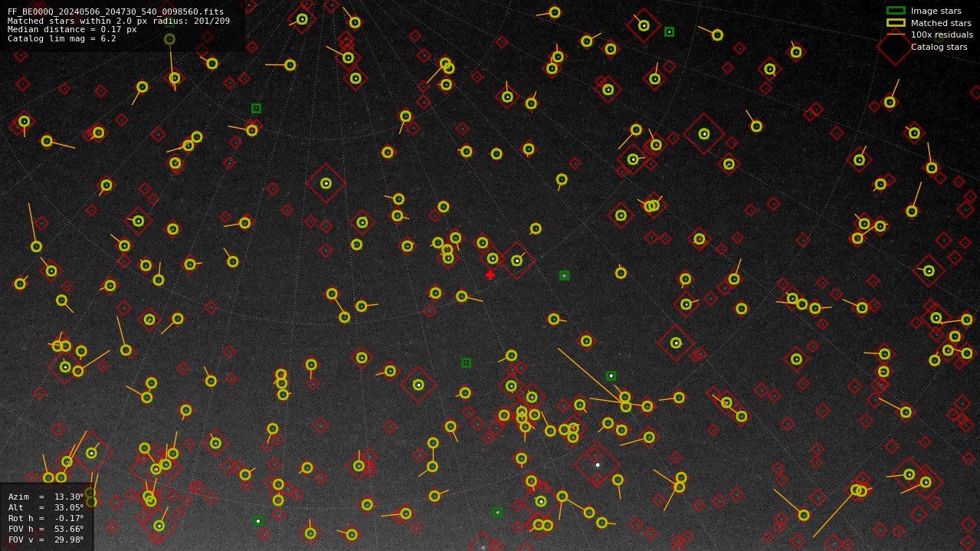Click the red diamond beside Catalog stars legend
The image size is (980, 551).
pos(896,47)
